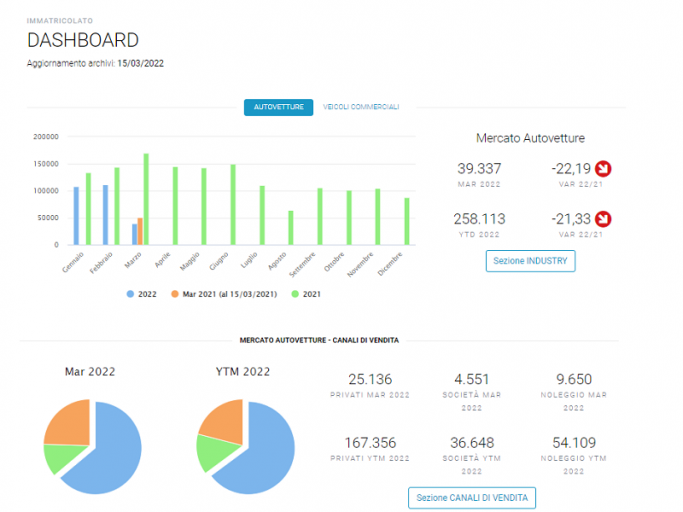Click the orange Marzo 2021 partial bar
Image resolution: width=683 pixels, height=512 pixels.
[x=140, y=231]
